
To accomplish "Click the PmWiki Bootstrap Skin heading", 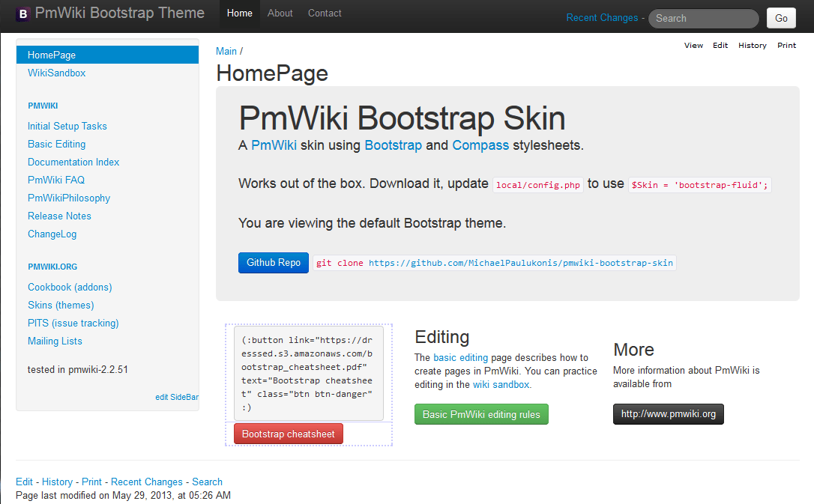I will [402, 118].
